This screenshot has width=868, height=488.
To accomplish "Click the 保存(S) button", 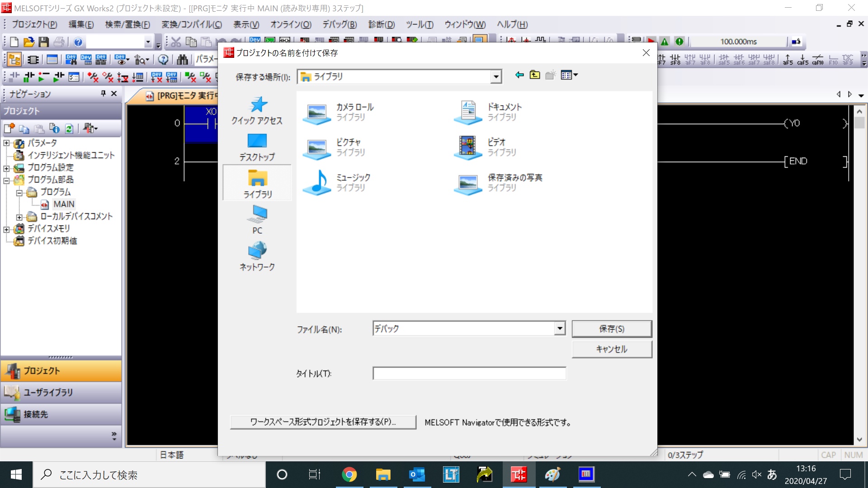I will point(612,329).
